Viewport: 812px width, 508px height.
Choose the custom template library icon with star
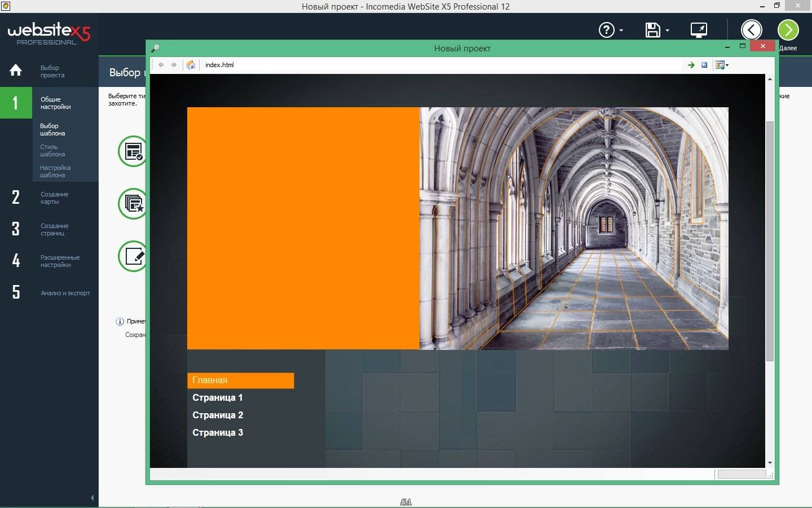tap(133, 204)
